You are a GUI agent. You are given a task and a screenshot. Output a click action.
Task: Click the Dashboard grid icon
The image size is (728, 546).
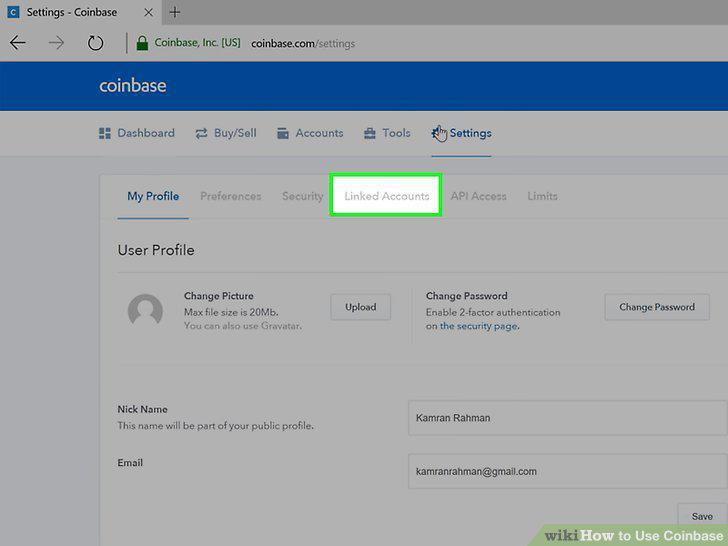[x=105, y=134]
